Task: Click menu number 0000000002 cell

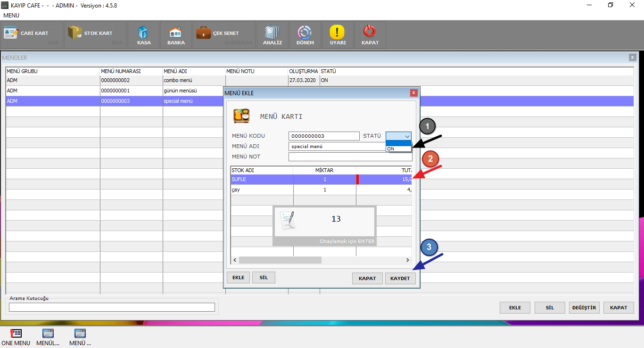Action: coord(132,80)
